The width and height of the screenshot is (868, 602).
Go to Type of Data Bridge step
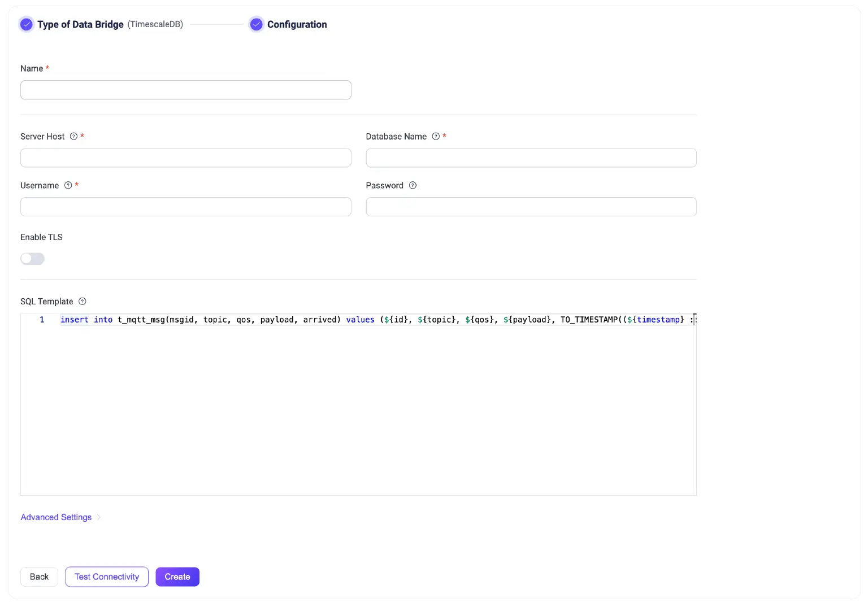coord(80,24)
